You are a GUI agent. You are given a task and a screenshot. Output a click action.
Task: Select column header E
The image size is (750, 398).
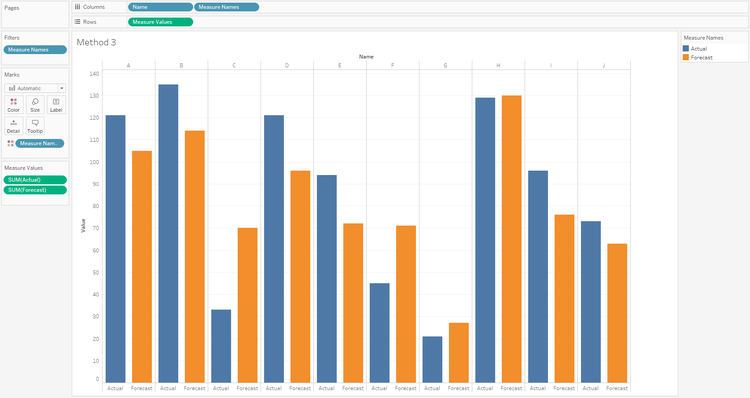tap(340, 65)
